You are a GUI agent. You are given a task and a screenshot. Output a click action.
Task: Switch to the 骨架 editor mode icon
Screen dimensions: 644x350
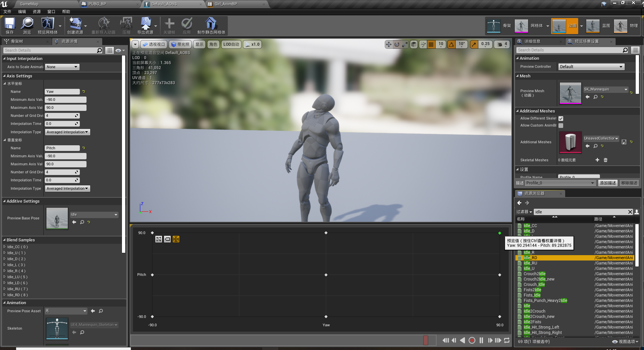pos(493,25)
